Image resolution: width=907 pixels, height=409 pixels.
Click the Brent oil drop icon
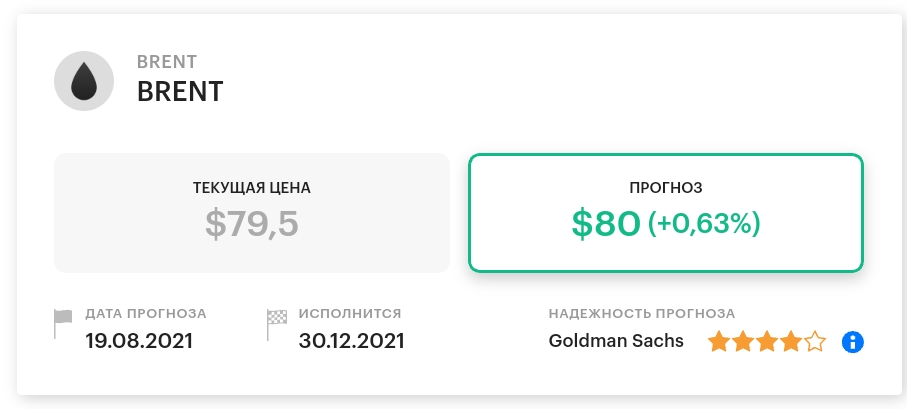tap(84, 81)
